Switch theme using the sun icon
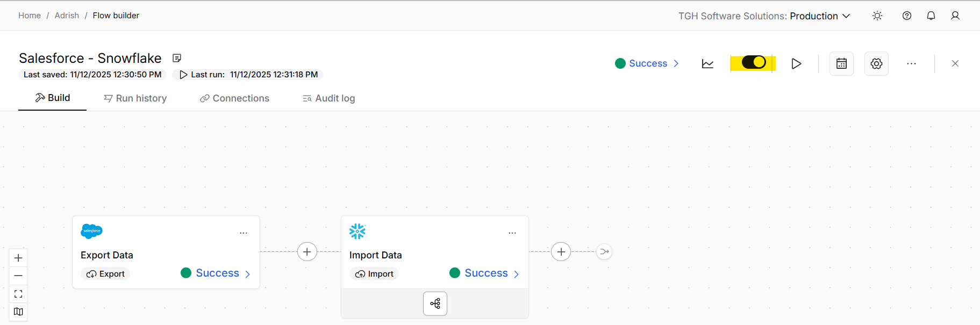The image size is (980, 325). (x=877, y=16)
